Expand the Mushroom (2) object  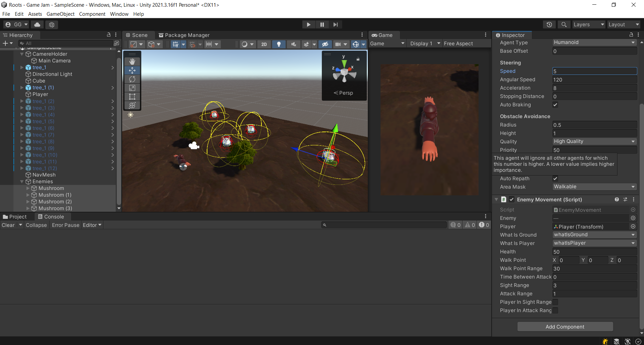(x=28, y=202)
